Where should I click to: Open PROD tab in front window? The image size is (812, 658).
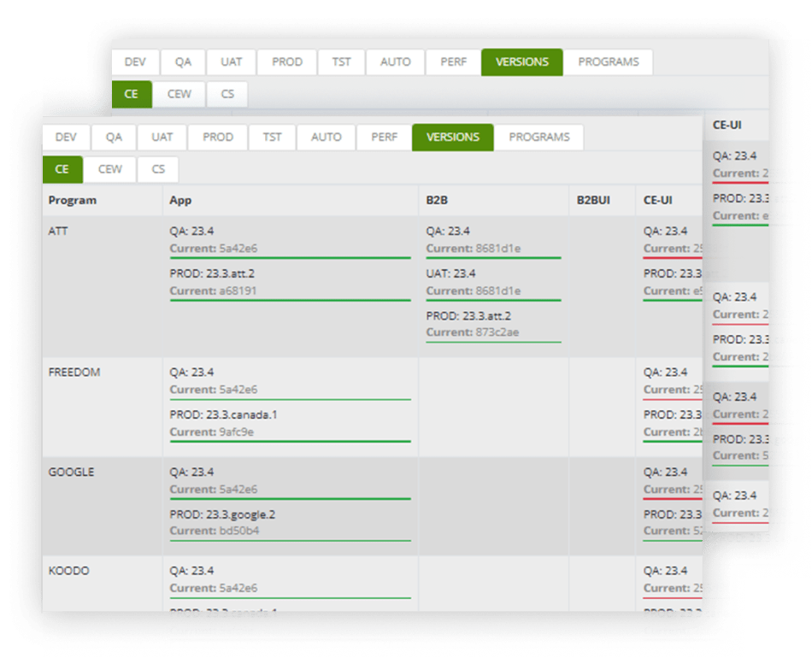click(x=218, y=138)
